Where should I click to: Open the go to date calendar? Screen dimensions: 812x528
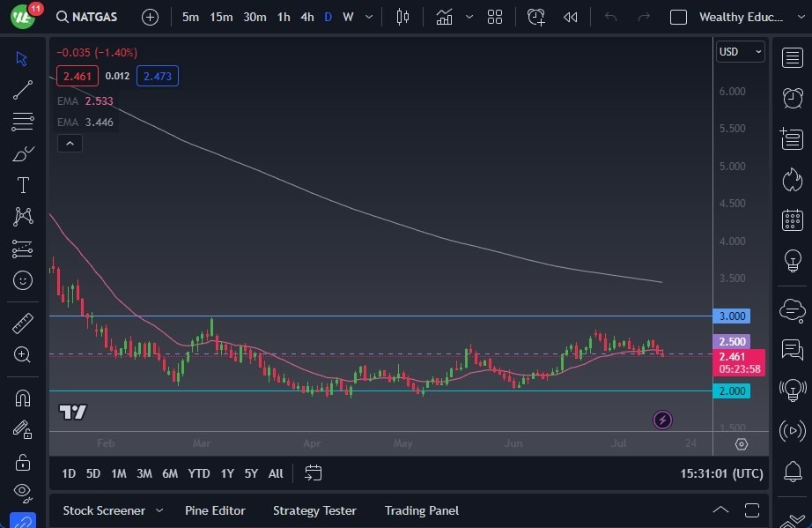point(314,473)
